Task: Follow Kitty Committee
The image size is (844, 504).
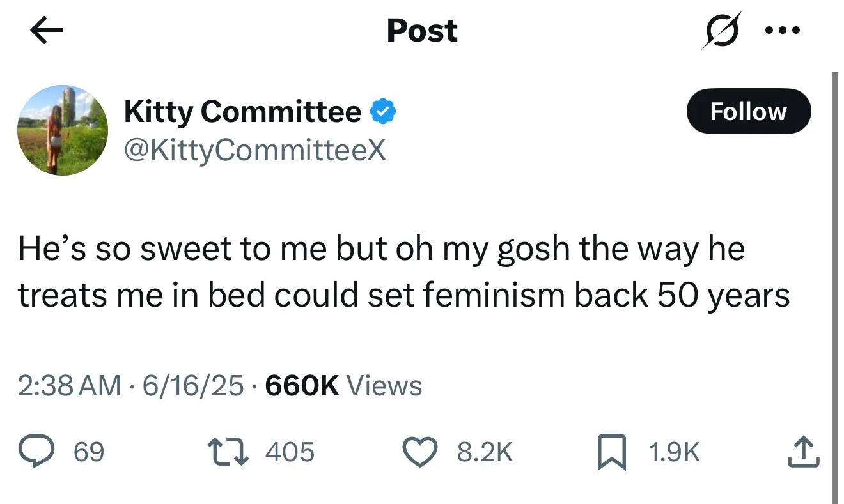Action: pos(748,112)
